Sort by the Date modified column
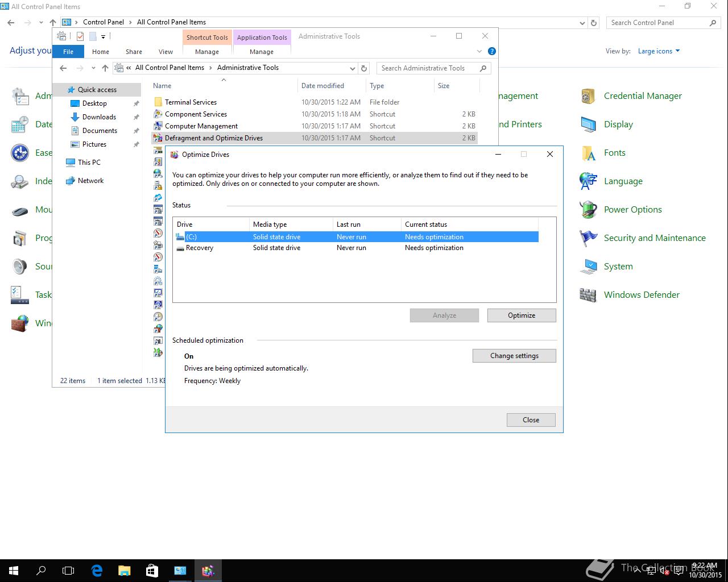The image size is (728, 582). [x=331, y=86]
